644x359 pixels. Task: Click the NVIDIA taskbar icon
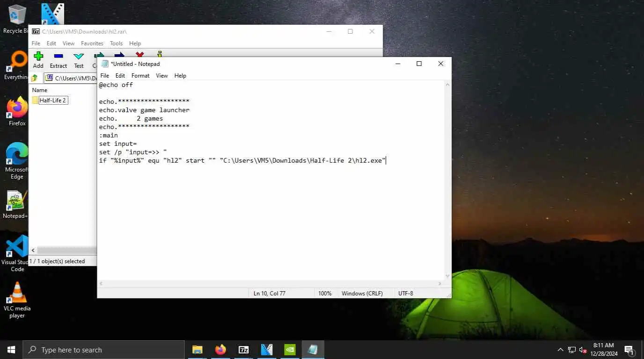coord(290,350)
